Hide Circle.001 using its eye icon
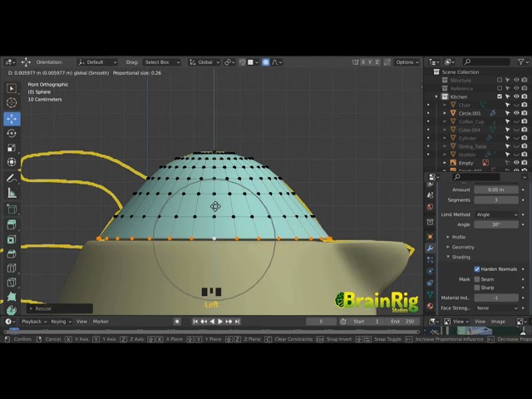 click(x=516, y=113)
